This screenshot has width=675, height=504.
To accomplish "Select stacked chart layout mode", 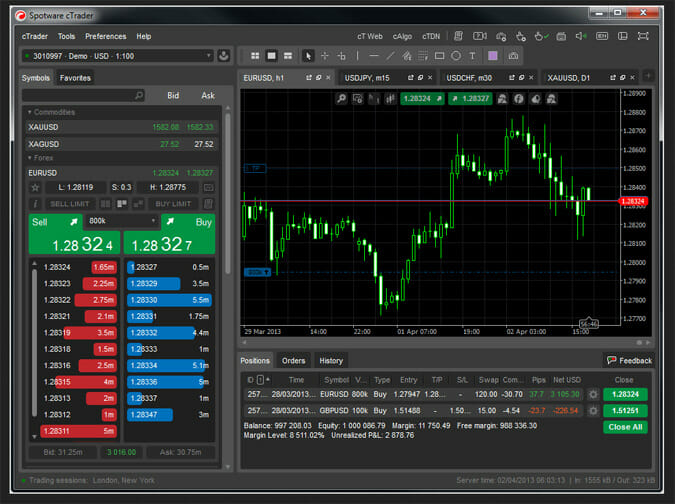I will [x=288, y=56].
